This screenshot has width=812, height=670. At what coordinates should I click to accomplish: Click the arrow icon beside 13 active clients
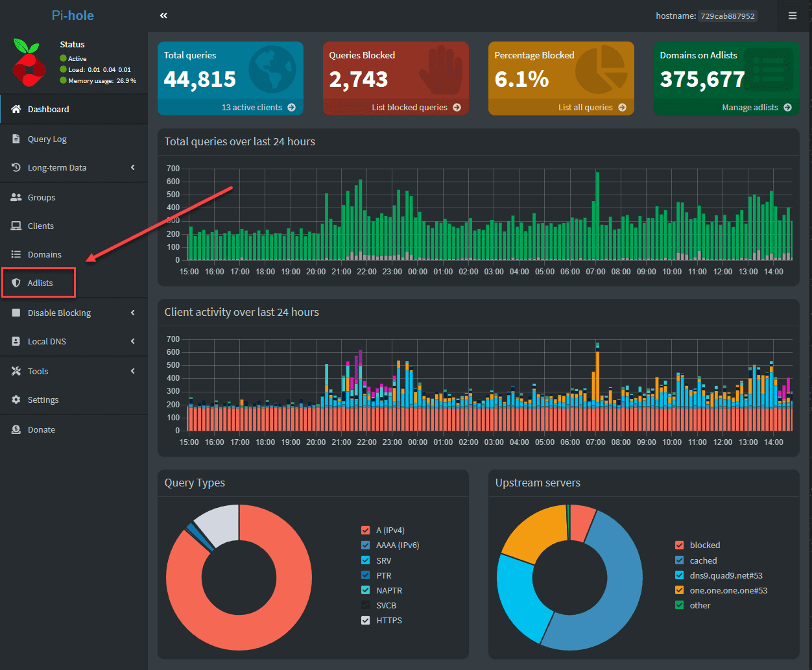[x=291, y=108]
